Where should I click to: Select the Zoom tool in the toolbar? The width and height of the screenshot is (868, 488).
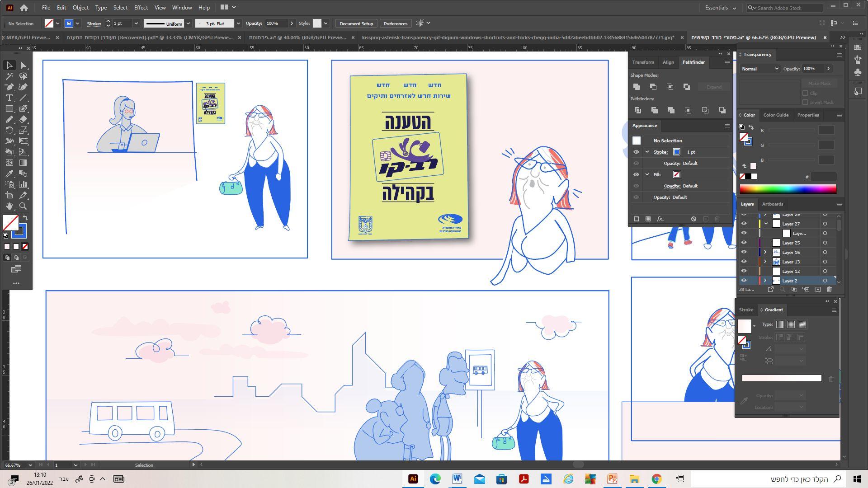[23, 206]
